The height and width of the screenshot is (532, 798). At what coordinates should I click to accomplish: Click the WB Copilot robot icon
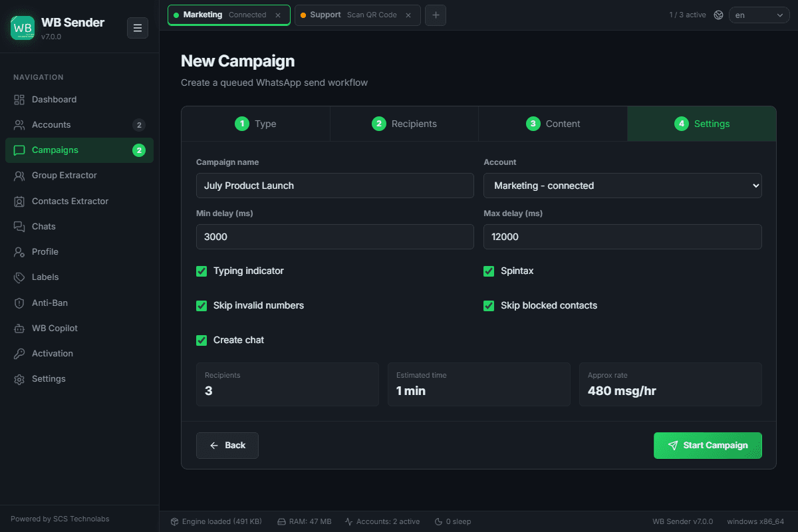point(19,329)
